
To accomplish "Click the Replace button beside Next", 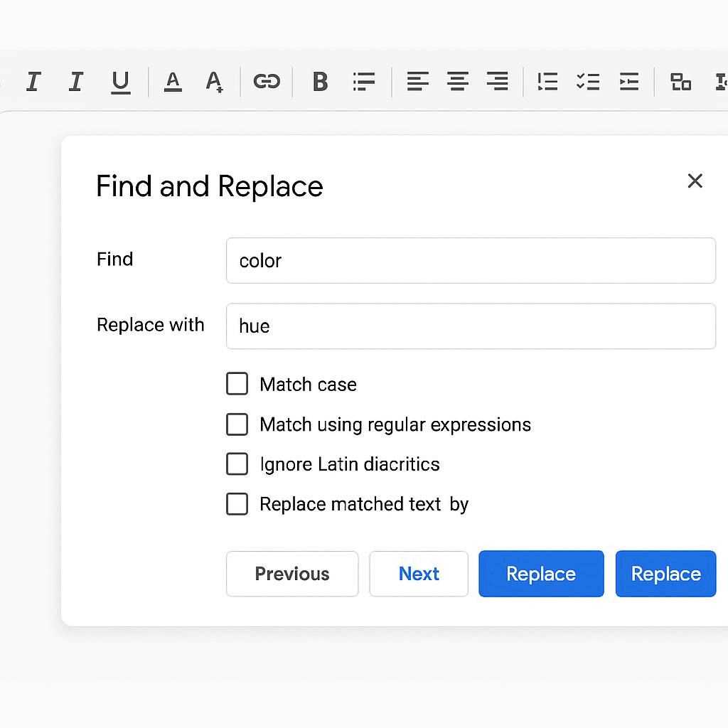I will pyautogui.click(x=541, y=574).
